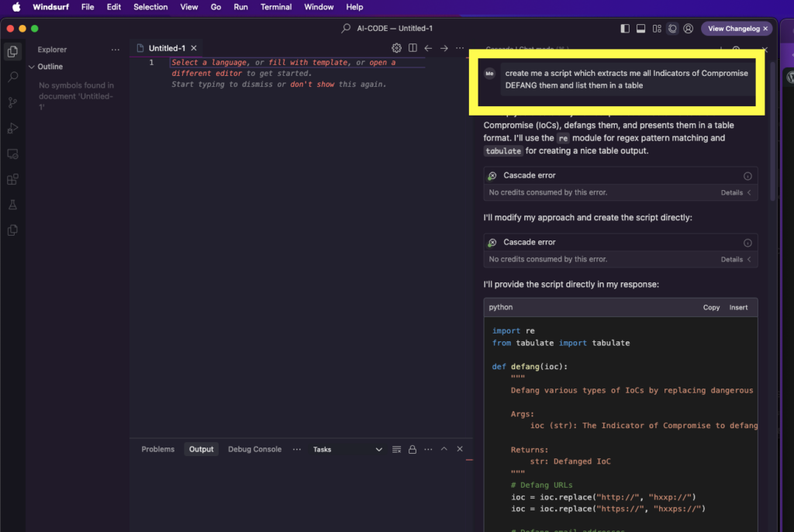Open the Extensions view in activity bar

[12, 179]
